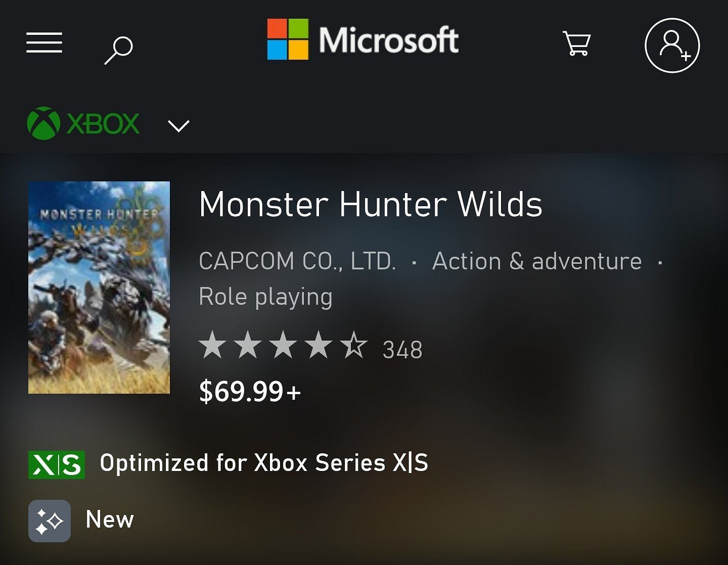Click the Xbox Series X|S badge icon
The image size is (728, 565).
click(57, 464)
